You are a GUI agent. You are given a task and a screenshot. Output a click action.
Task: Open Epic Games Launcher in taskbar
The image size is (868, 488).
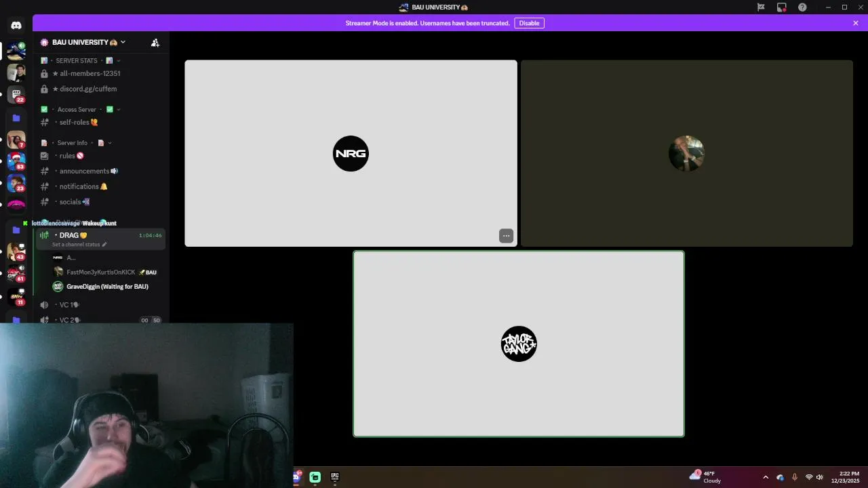335,477
